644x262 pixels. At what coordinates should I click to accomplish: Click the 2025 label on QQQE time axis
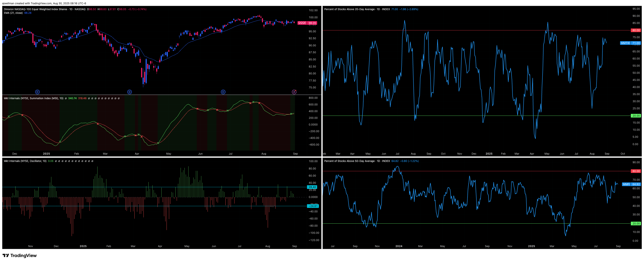(47, 154)
